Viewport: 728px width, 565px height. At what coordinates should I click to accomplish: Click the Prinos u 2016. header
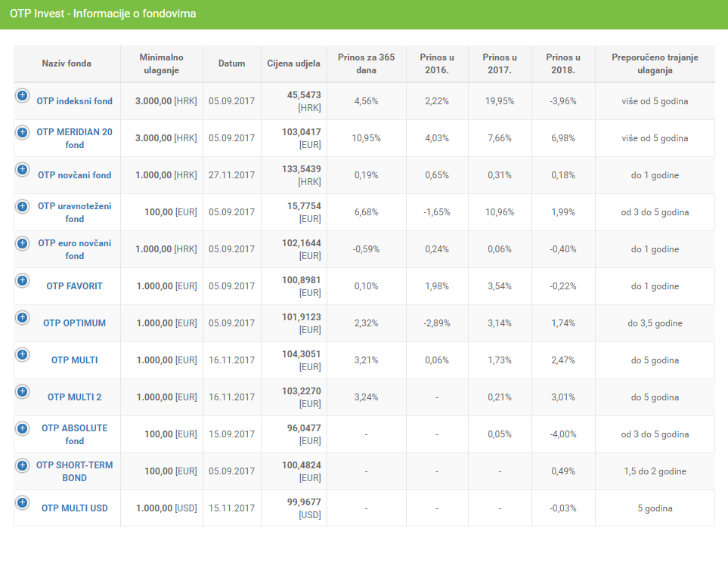coord(437,63)
